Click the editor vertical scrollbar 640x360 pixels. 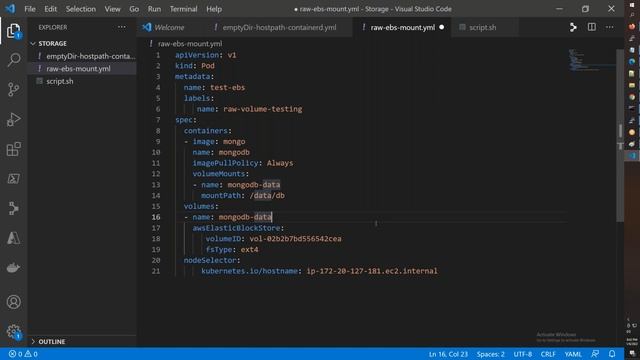[x=620, y=135]
